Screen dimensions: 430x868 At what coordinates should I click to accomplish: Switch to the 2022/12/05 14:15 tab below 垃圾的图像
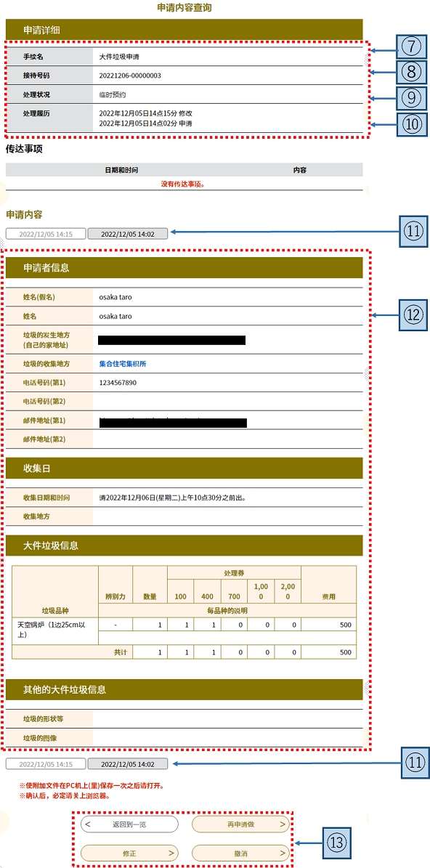click(46, 764)
